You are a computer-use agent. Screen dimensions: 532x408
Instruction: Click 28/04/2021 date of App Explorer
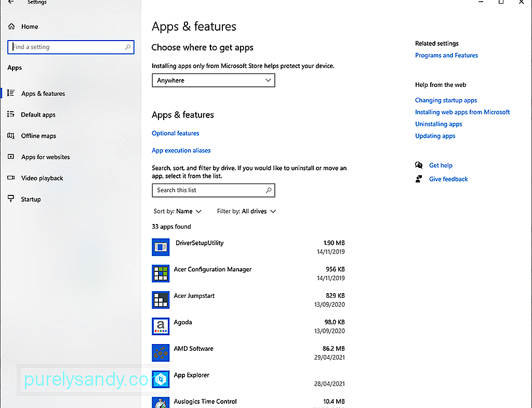(329, 384)
